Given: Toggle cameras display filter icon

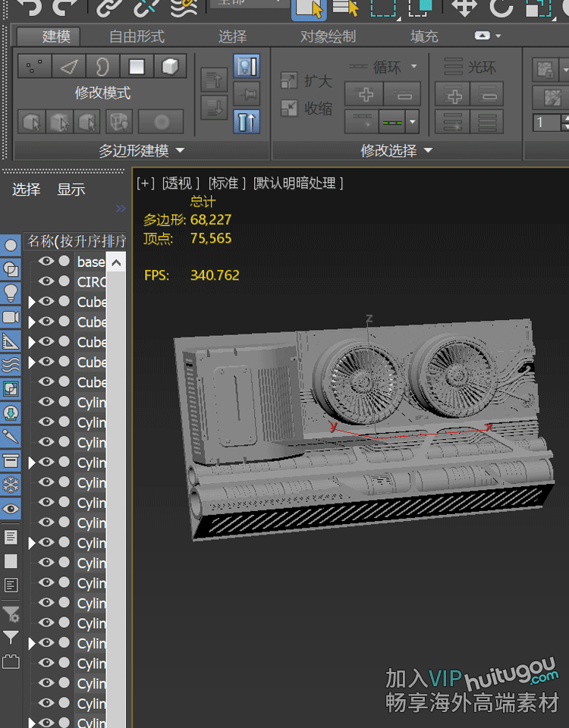Looking at the screenshot, I should point(11,317).
